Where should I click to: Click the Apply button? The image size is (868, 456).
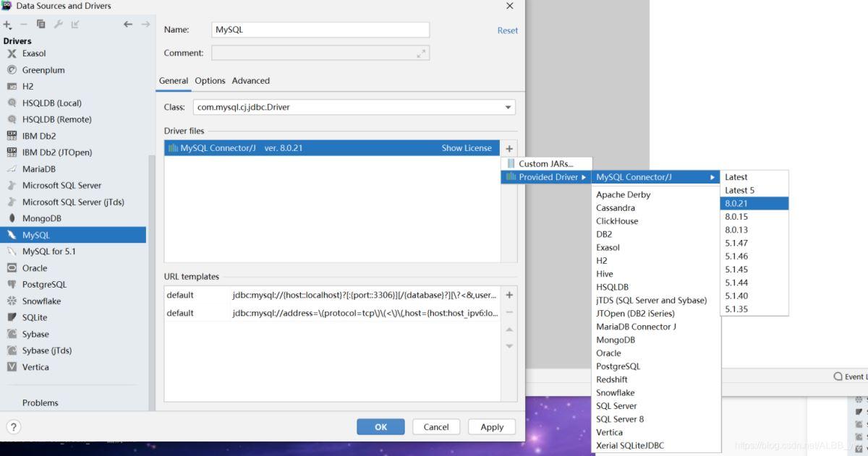pos(492,427)
